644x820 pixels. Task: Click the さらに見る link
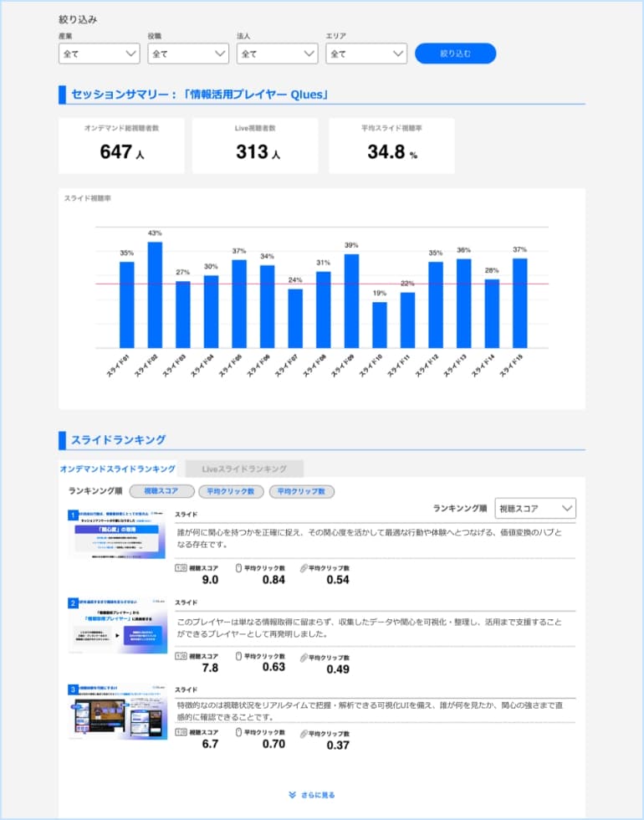[318, 795]
